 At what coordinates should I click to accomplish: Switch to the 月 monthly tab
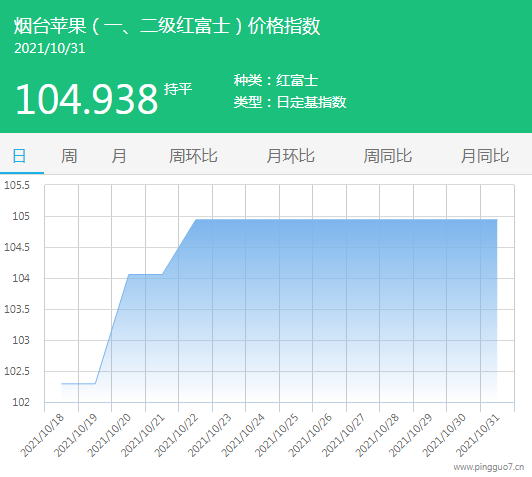tap(118, 156)
